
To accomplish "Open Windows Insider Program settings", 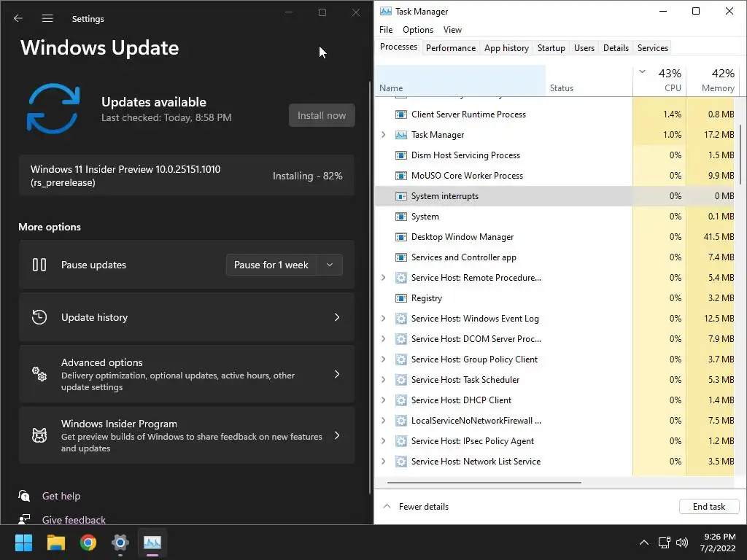I will (x=187, y=435).
